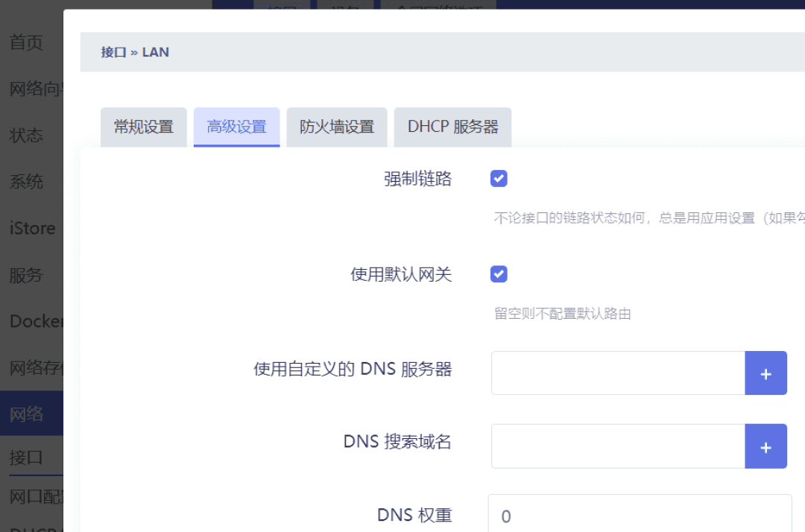
Task: Add a DNS search domain with plus button
Action: click(765, 446)
